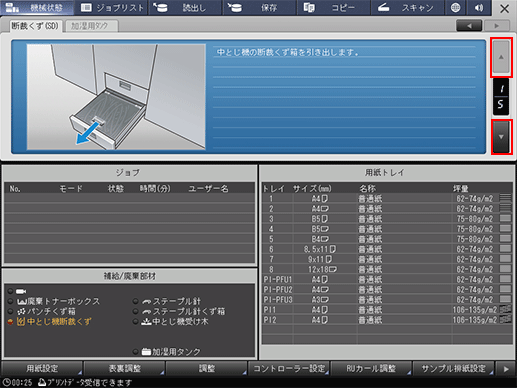The width and height of the screenshot is (517, 388).
Task: Select ステープル針 staple item
Action: coord(171,301)
